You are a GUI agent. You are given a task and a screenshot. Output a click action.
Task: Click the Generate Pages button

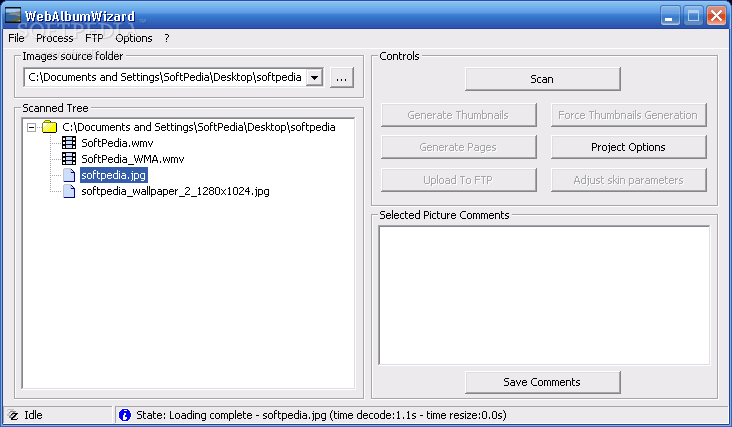(458, 147)
